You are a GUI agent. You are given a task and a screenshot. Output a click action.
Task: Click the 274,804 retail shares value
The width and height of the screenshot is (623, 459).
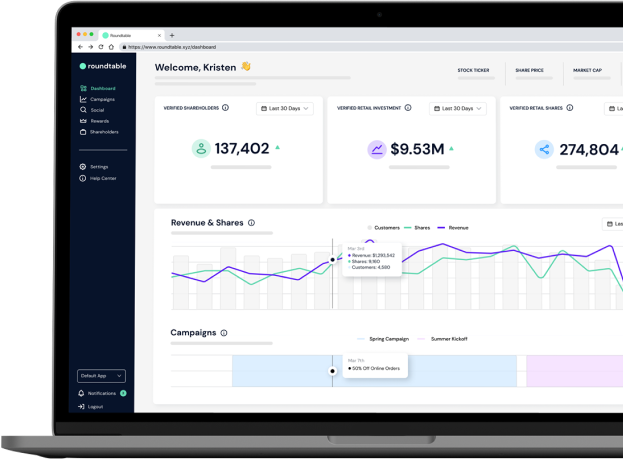(589, 150)
